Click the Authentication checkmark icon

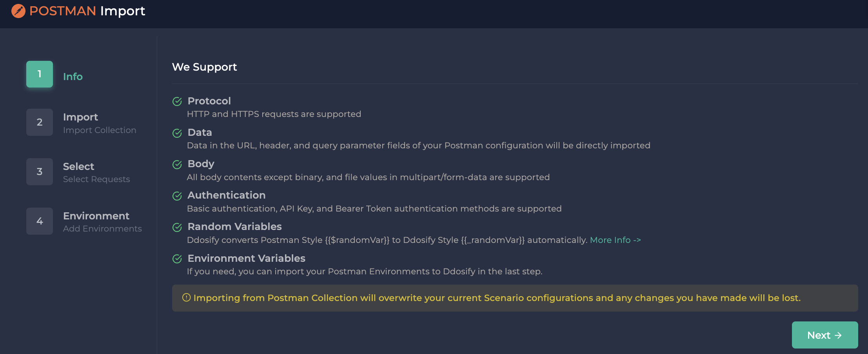coord(177,196)
